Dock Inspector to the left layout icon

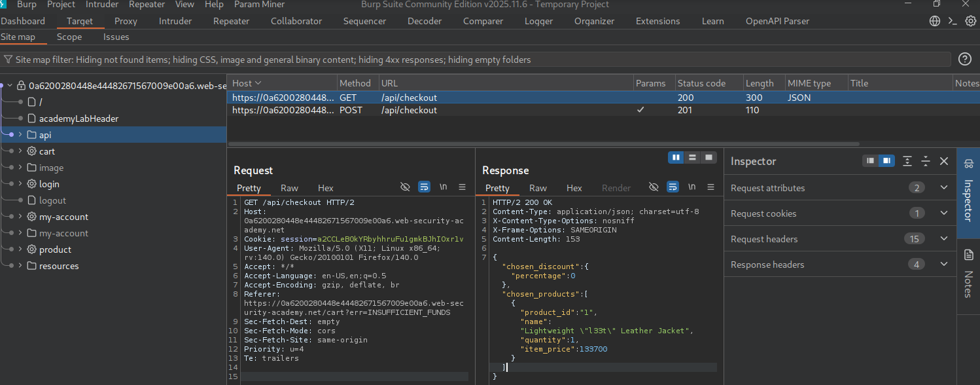coord(870,160)
